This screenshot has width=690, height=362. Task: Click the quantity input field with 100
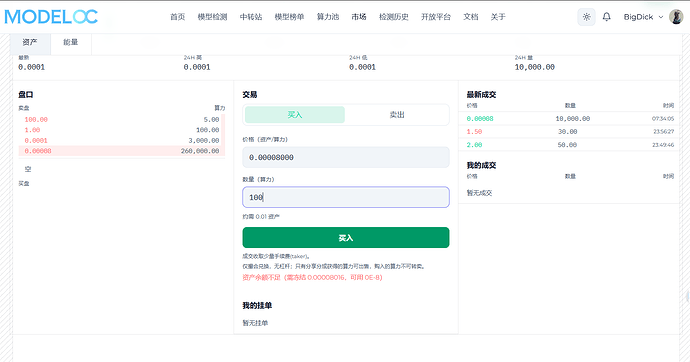coord(346,197)
